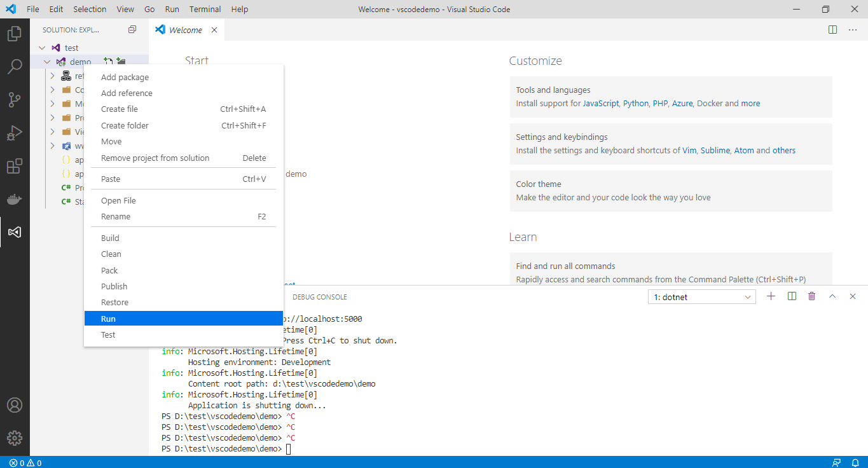The width and height of the screenshot is (868, 468).
Task: Open the Run and Debug view
Action: [x=15, y=133]
